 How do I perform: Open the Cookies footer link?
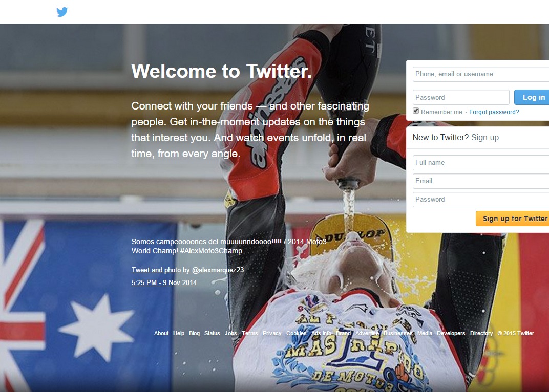(x=296, y=333)
